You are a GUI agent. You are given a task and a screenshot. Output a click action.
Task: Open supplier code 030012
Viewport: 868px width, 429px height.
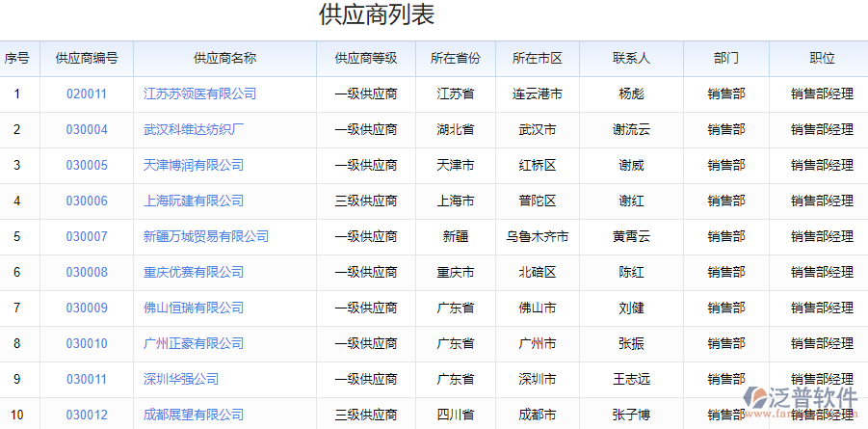tap(87, 416)
